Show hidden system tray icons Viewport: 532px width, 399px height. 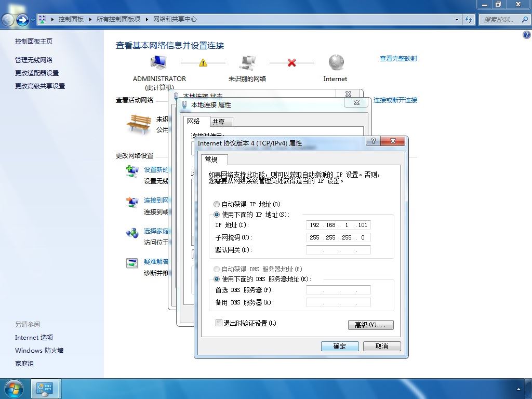pos(518,389)
